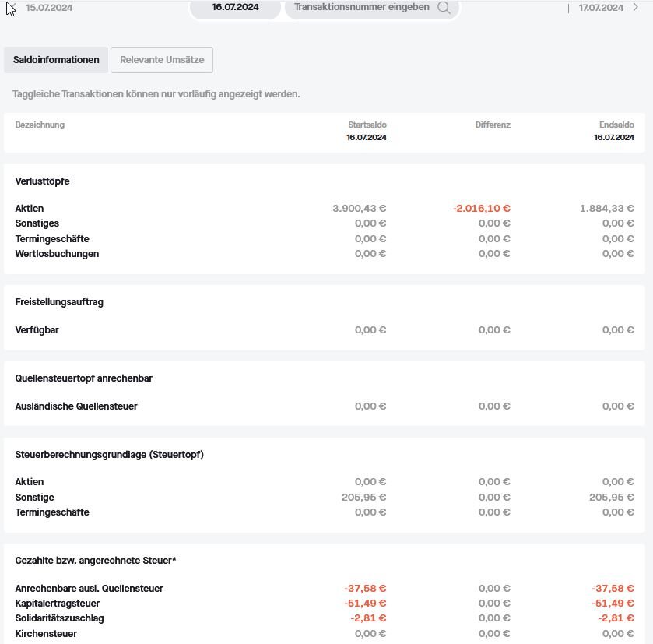The image size is (653, 644).
Task: Click the Kapitalertragsteuer row label
Action: pyautogui.click(x=58, y=604)
